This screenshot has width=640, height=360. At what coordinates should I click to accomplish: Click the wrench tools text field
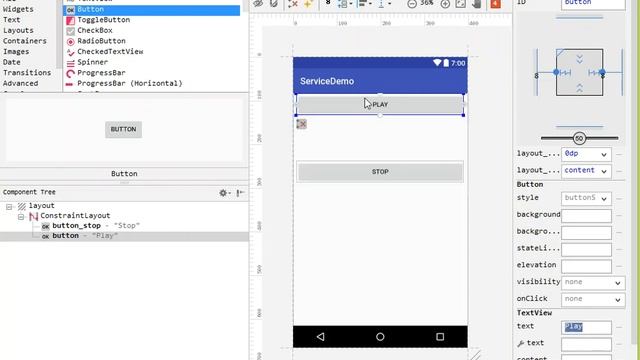click(586, 344)
